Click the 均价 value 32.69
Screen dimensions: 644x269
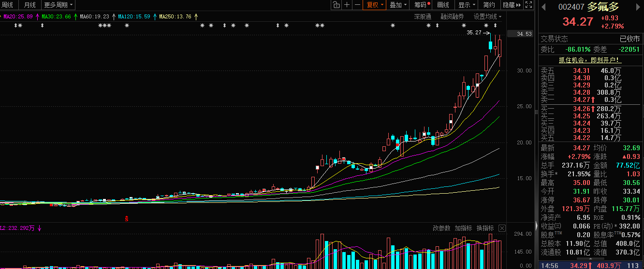631,148
